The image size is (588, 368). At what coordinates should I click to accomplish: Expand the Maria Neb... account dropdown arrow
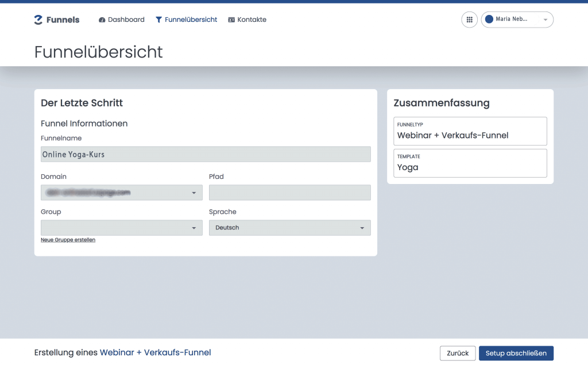(545, 20)
